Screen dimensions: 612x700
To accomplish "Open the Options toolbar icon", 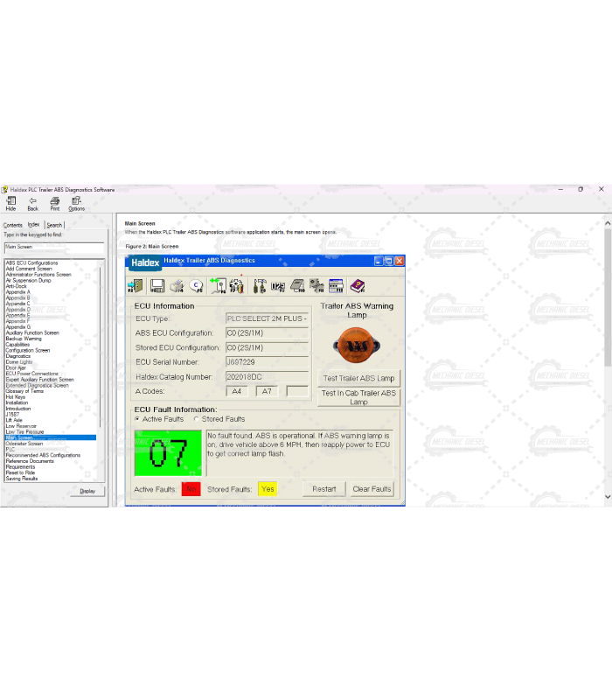I will (76, 201).
